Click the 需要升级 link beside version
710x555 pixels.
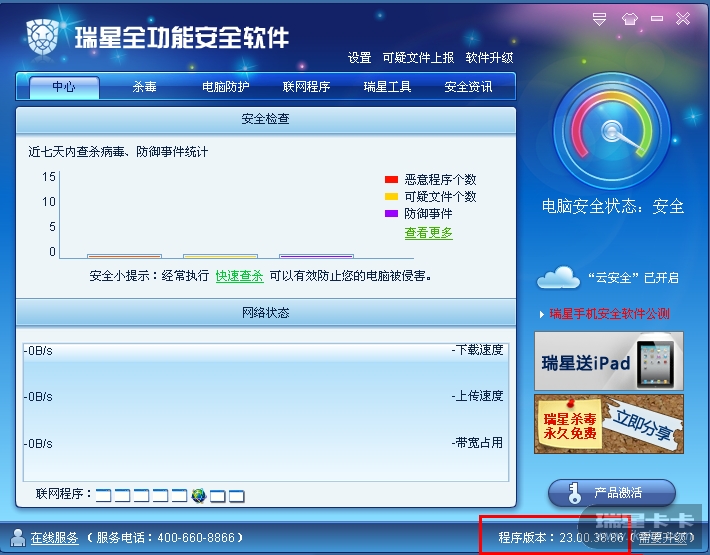662,538
